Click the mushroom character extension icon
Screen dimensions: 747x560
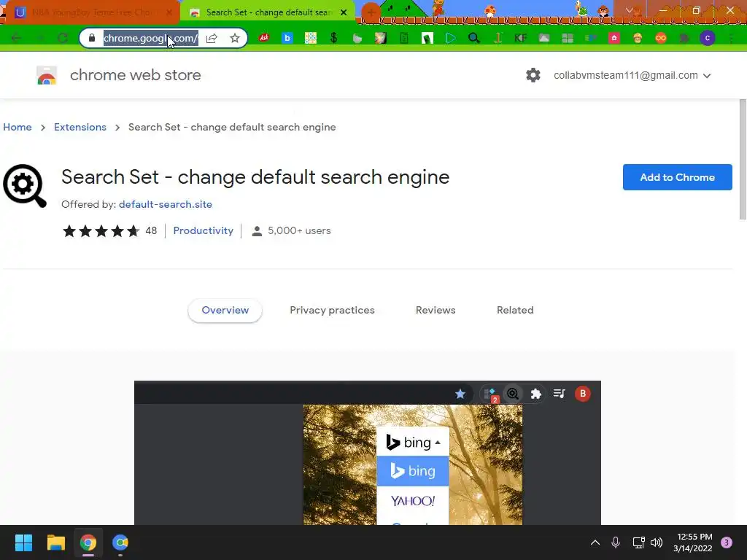[638, 38]
